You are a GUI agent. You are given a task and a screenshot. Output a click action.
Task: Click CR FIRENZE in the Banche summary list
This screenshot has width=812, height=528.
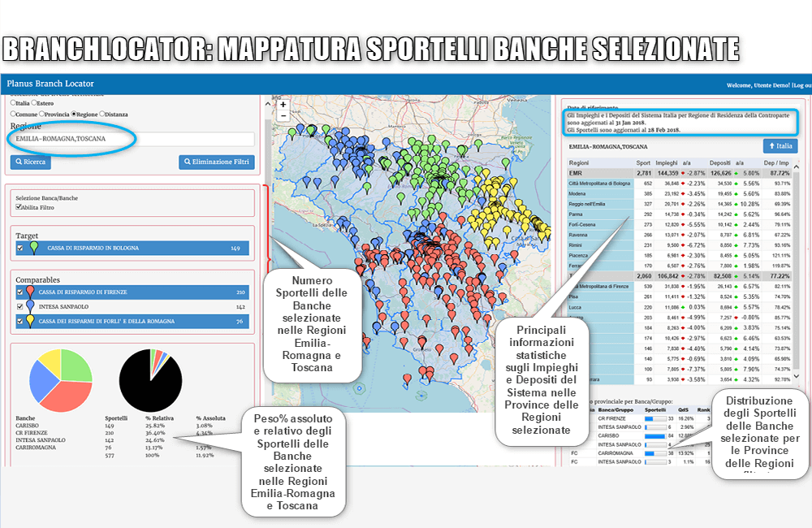pyautogui.click(x=32, y=433)
